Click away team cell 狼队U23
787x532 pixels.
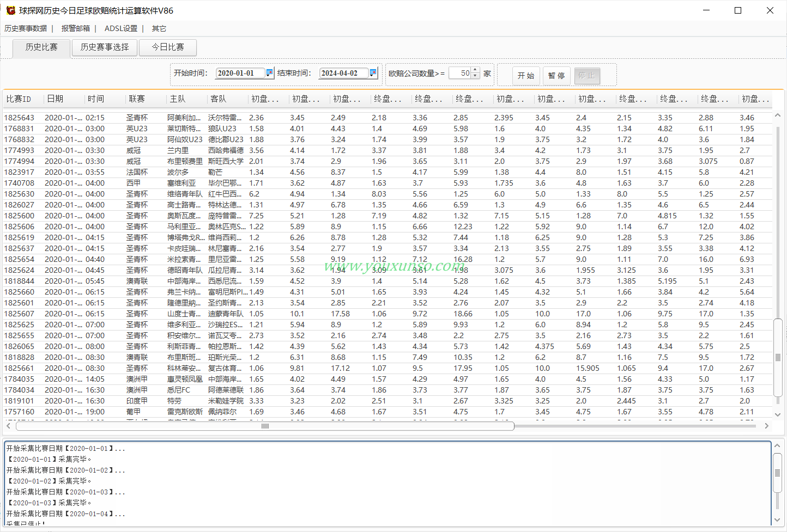pyautogui.click(x=222, y=129)
